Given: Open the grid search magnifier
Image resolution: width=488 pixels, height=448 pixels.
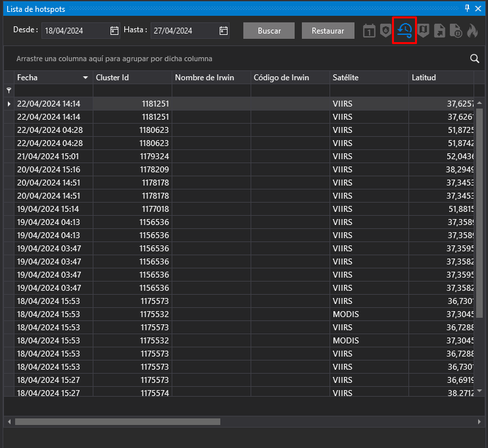Looking at the screenshot, I should coord(475,59).
